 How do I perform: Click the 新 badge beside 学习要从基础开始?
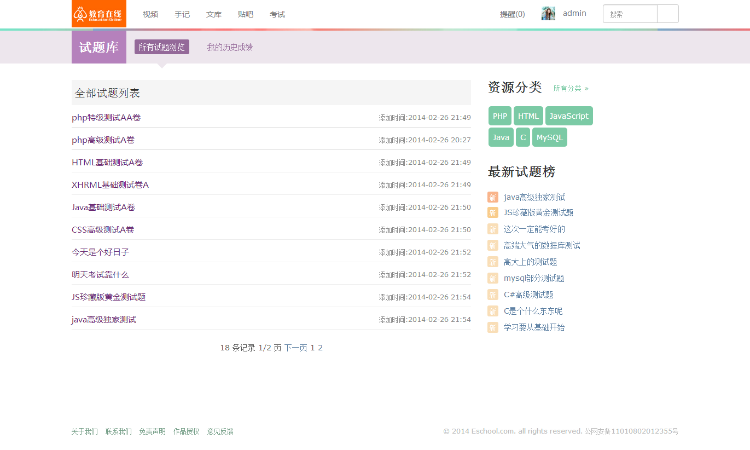coord(493,328)
